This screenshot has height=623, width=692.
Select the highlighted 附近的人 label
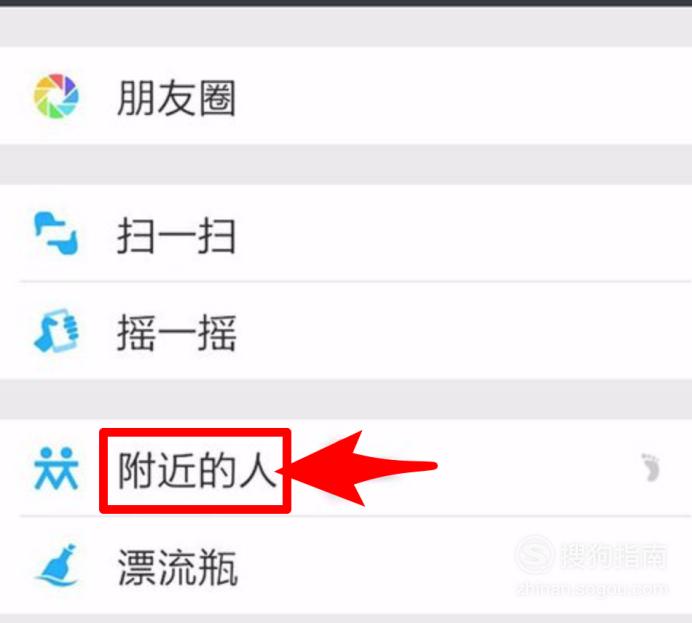(x=196, y=471)
